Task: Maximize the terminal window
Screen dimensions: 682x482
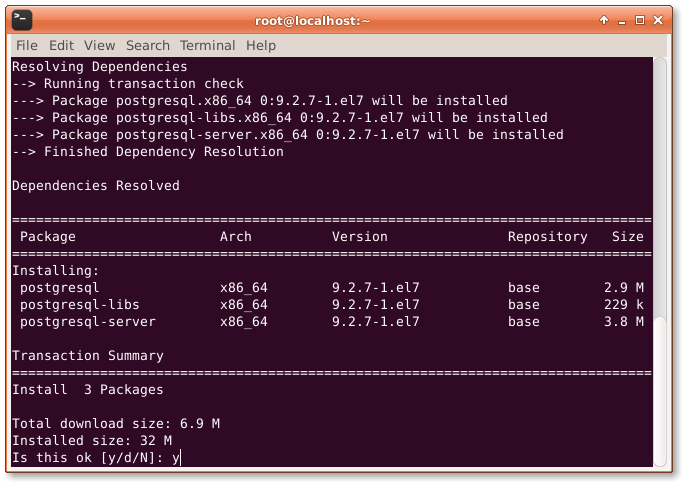Action: pyautogui.click(x=641, y=20)
